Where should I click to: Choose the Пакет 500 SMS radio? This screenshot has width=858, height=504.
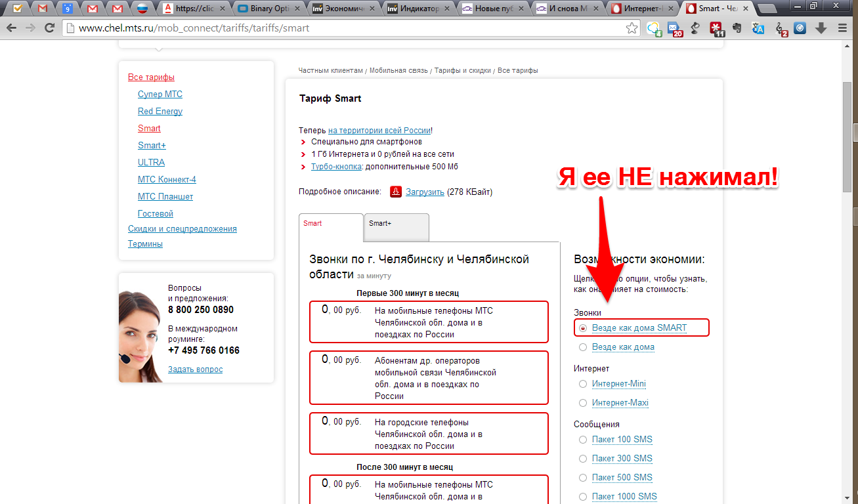(x=583, y=477)
